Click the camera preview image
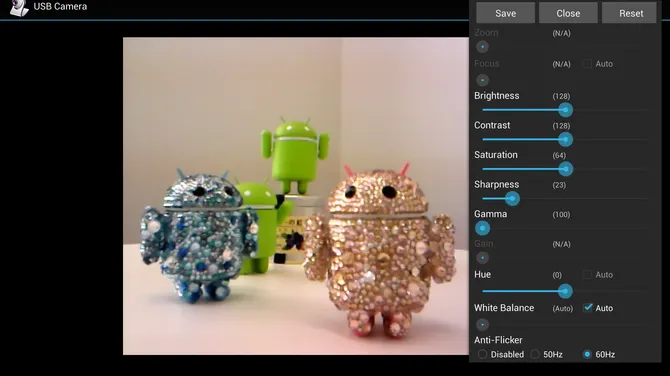The image size is (670, 376). click(x=296, y=196)
